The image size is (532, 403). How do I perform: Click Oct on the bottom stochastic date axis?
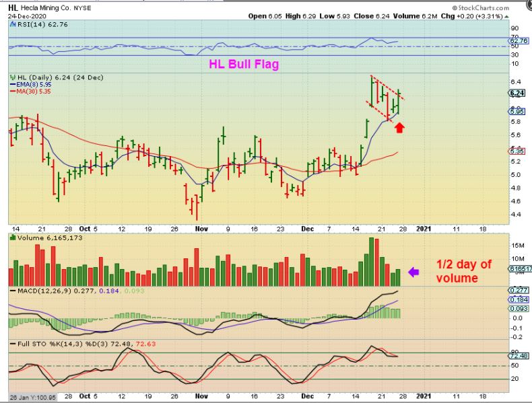point(85,396)
